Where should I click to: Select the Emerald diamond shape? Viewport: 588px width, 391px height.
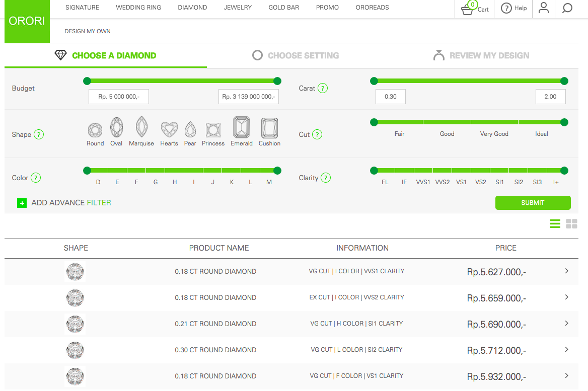tap(242, 128)
